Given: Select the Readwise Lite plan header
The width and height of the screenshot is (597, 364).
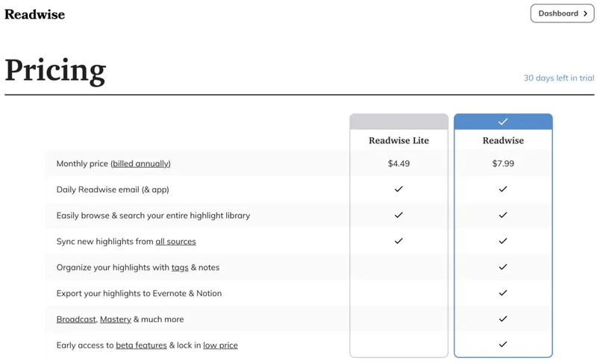Looking at the screenshot, I should 398,122.
